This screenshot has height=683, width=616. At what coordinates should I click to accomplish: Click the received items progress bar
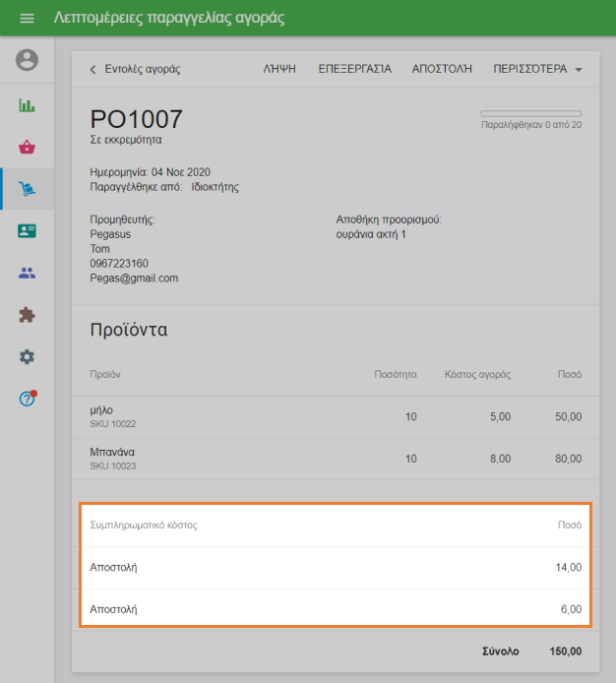coord(530,114)
